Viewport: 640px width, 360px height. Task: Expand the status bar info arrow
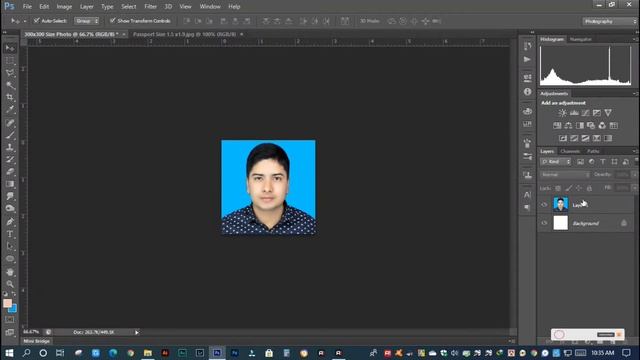pos(137,332)
